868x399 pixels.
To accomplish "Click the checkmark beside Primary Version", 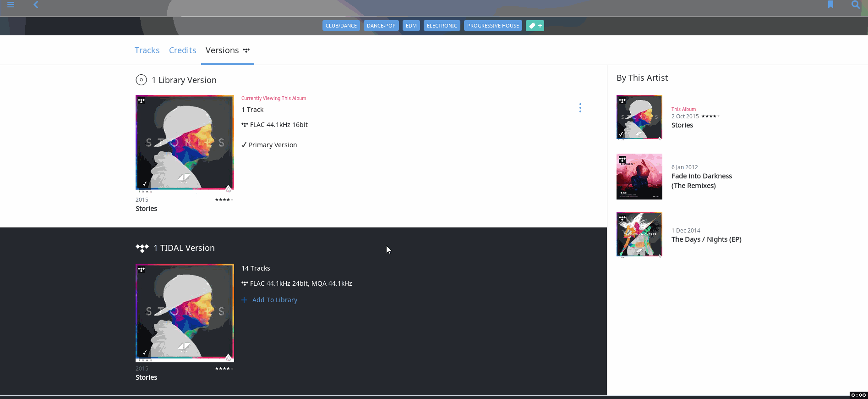I will point(244,145).
